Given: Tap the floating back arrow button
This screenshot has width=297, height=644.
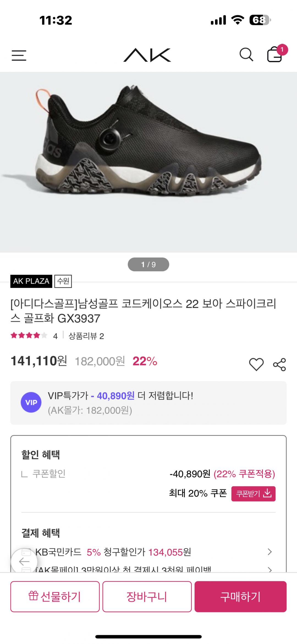Looking at the screenshot, I should pyautogui.click(x=24, y=561).
